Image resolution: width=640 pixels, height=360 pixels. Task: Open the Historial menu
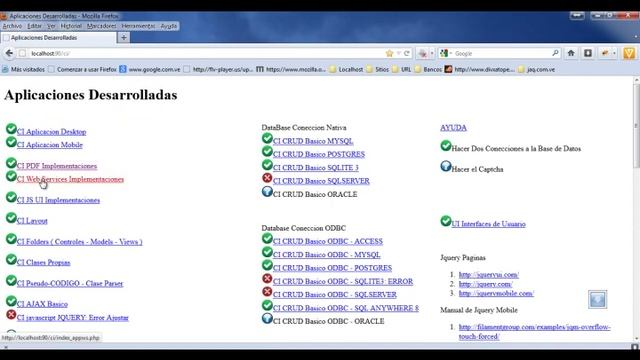(71, 26)
